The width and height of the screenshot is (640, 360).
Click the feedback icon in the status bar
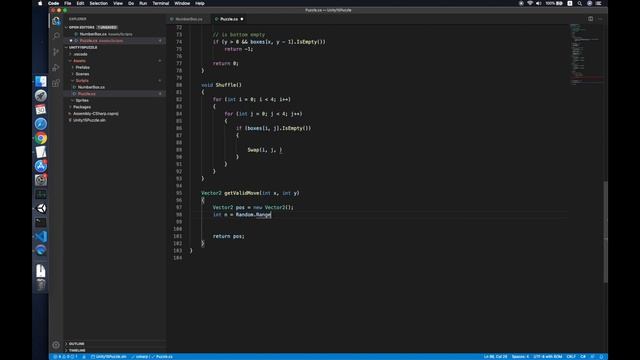[593, 357]
